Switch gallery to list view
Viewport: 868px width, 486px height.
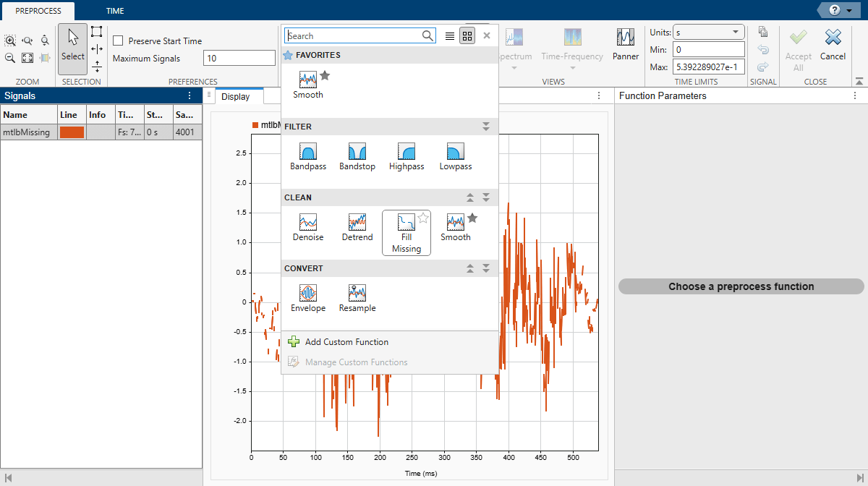point(450,35)
